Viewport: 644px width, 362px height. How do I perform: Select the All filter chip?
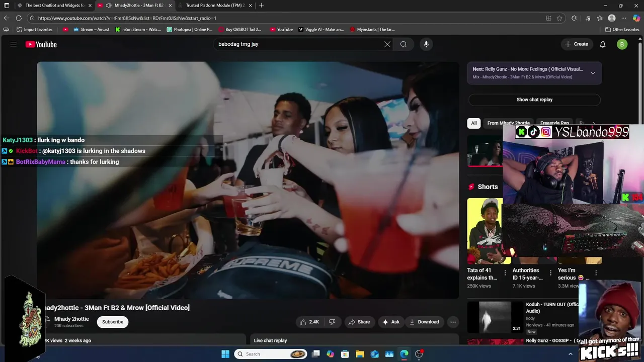point(474,123)
